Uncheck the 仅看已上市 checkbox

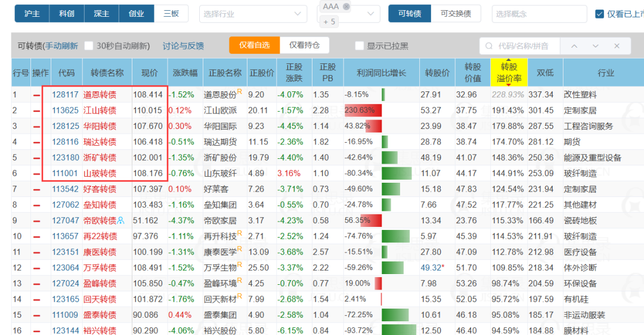coord(599,14)
